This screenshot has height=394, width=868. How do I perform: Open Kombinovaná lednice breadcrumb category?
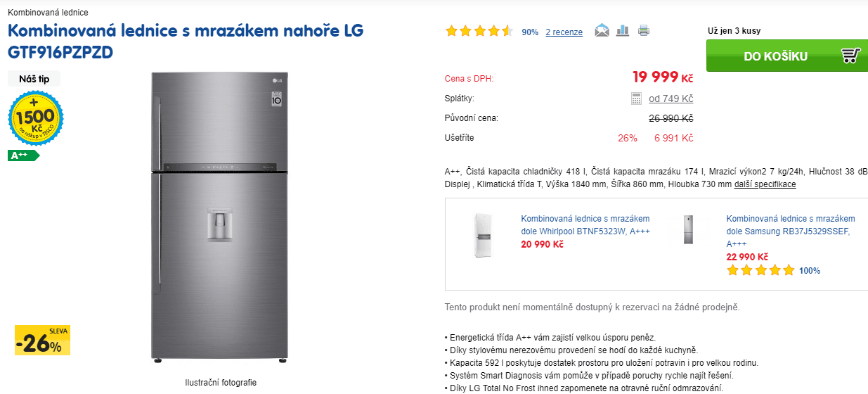48,13
